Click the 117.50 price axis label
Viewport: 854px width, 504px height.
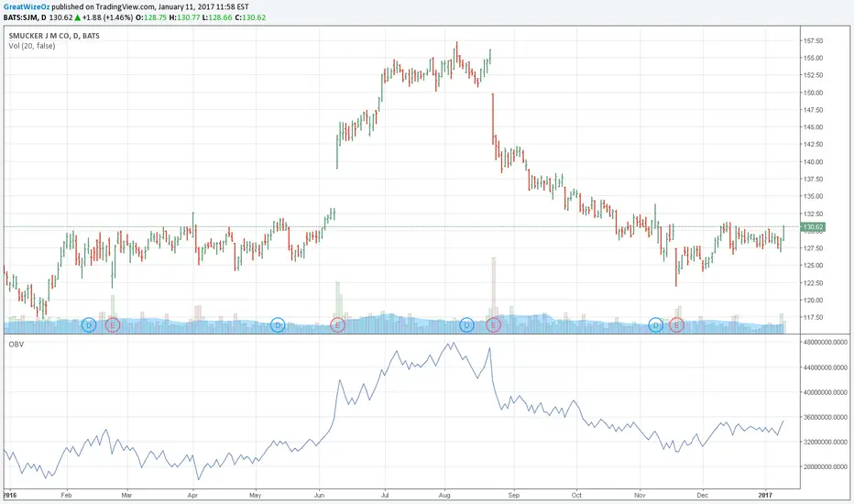tap(813, 317)
